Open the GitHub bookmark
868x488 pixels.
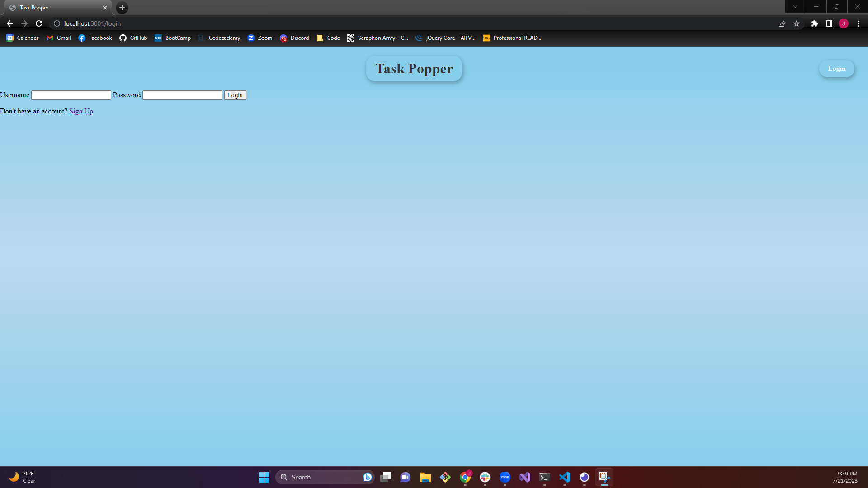tap(133, 38)
